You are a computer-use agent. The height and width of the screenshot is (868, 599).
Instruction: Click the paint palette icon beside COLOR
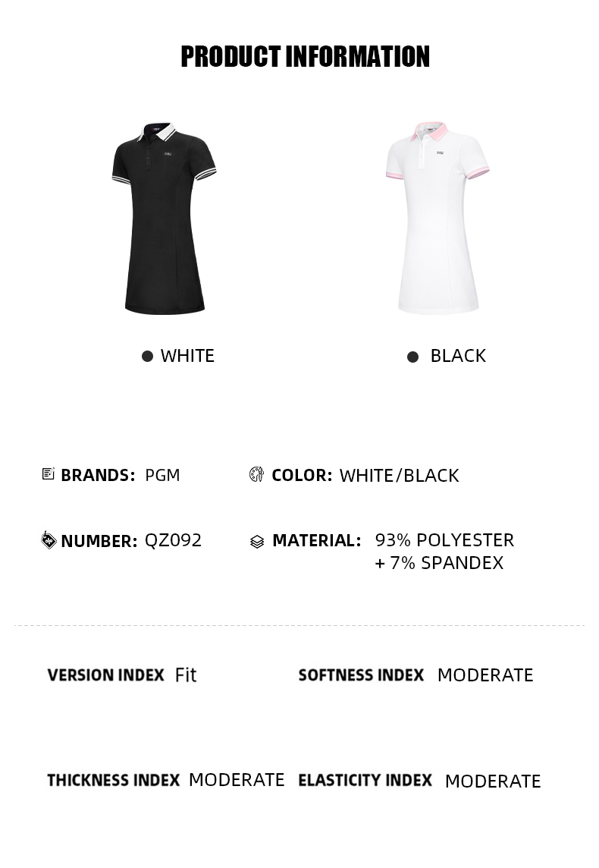pyautogui.click(x=256, y=474)
